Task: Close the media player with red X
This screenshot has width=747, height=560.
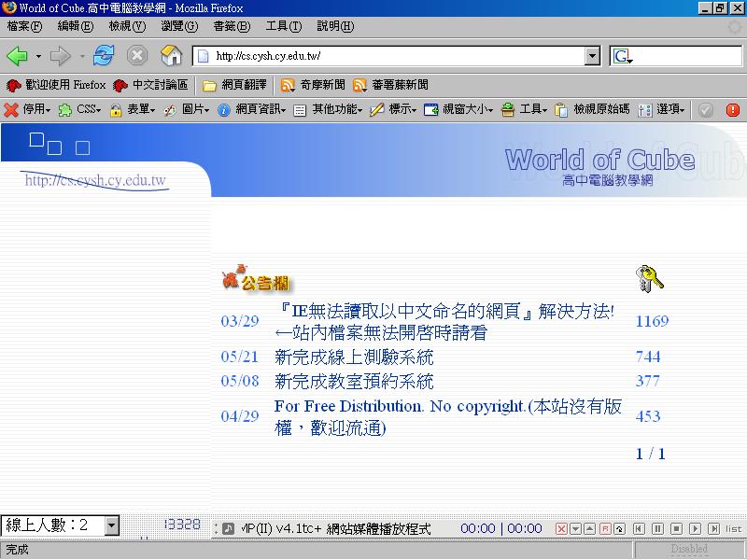Action: click(561, 528)
